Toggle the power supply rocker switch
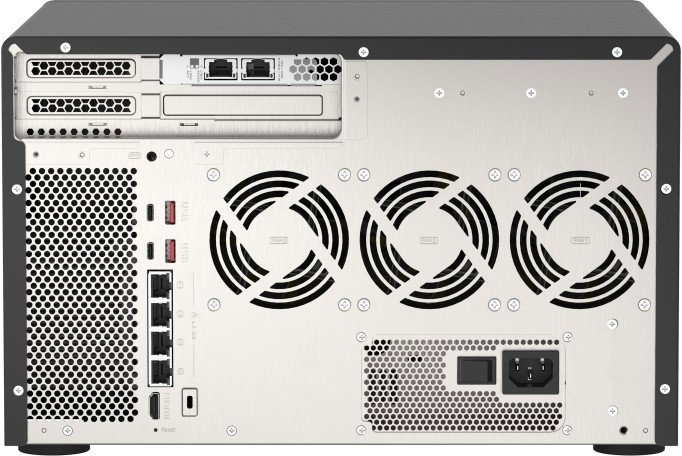The image size is (682, 456). [476, 371]
